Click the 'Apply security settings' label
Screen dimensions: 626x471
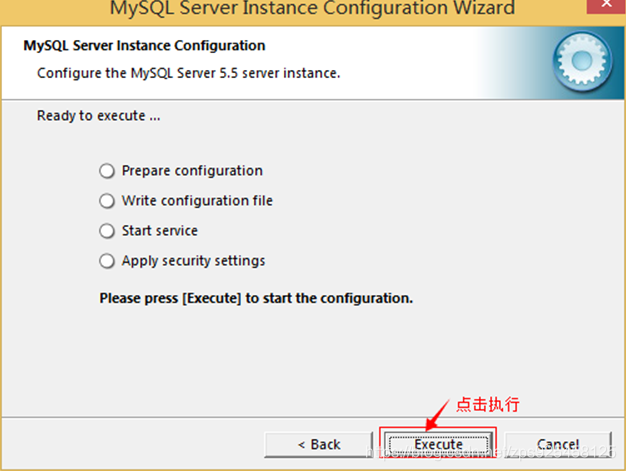[193, 261]
